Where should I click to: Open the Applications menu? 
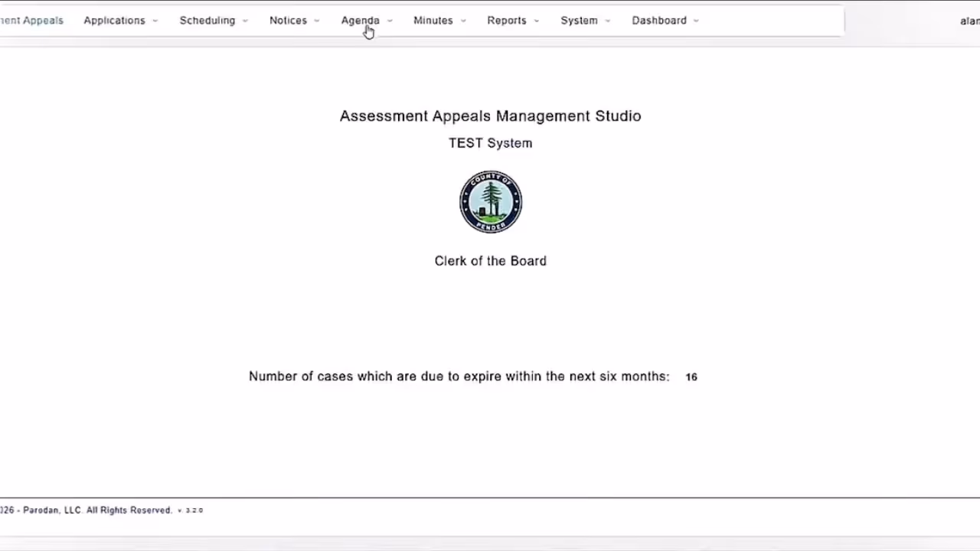coord(114,21)
